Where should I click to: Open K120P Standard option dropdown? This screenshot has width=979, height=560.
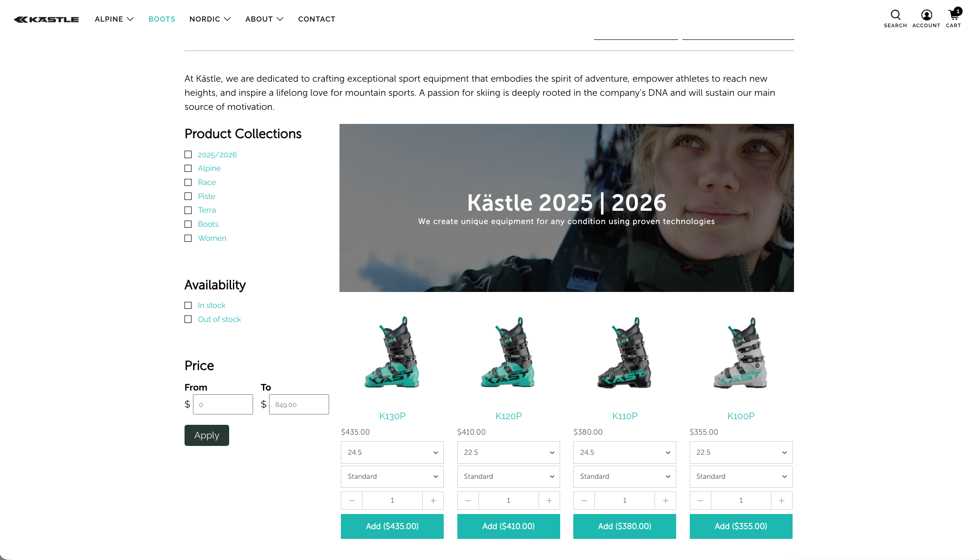click(x=508, y=476)
